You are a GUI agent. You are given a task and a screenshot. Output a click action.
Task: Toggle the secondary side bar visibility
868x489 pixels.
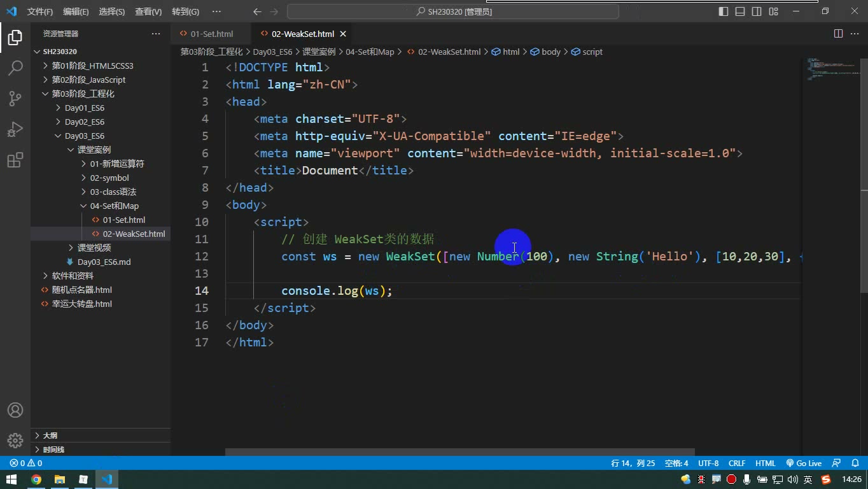757,11
